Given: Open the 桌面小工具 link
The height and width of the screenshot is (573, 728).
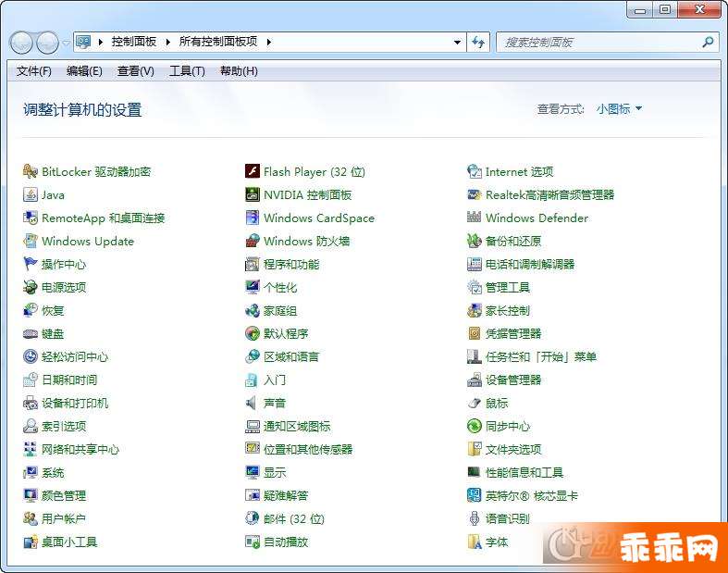Looking at the screenshot, I should [x=69, y=542].
